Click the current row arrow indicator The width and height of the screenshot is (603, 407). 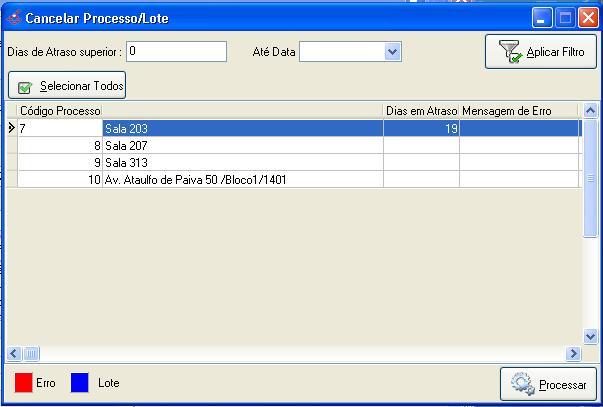tap(12, 128)
